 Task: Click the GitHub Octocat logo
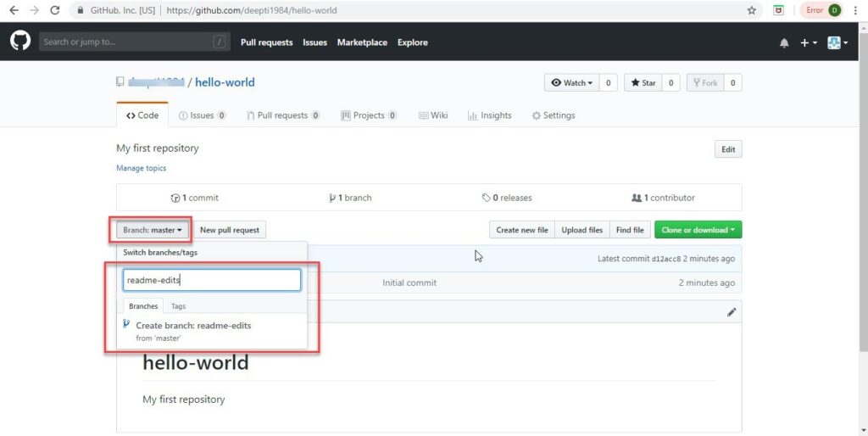(20, 42)
